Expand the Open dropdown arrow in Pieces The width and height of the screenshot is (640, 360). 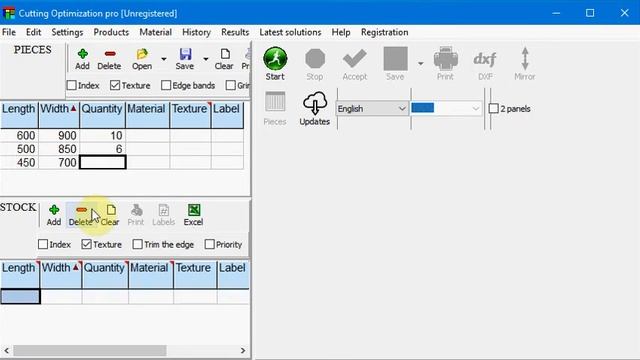(164, 59)
